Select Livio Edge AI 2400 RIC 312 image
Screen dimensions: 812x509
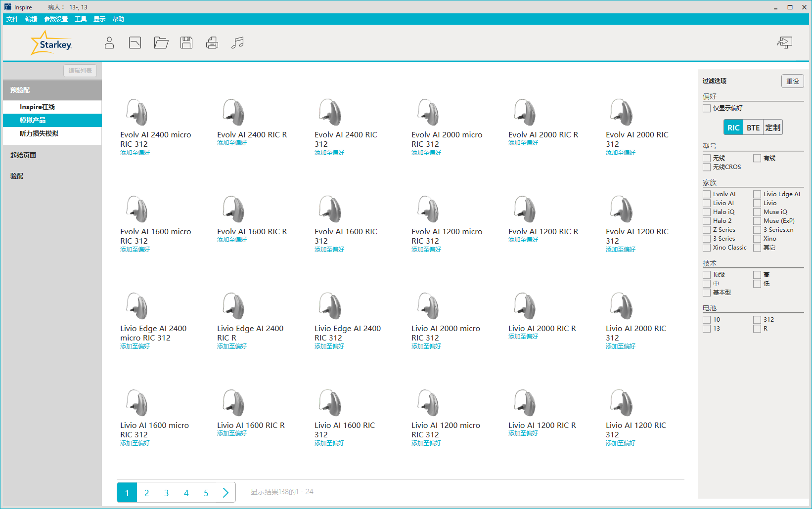[x=331, y=306]
